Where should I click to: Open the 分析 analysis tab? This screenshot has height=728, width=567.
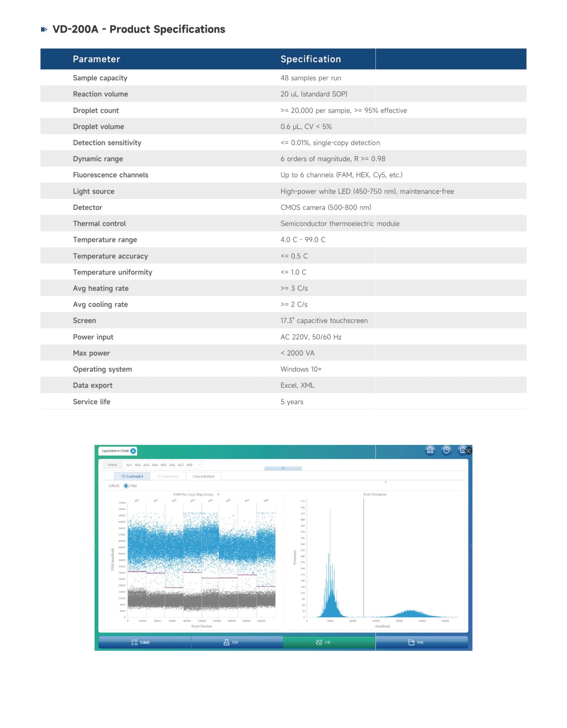[x=329, y=642]
